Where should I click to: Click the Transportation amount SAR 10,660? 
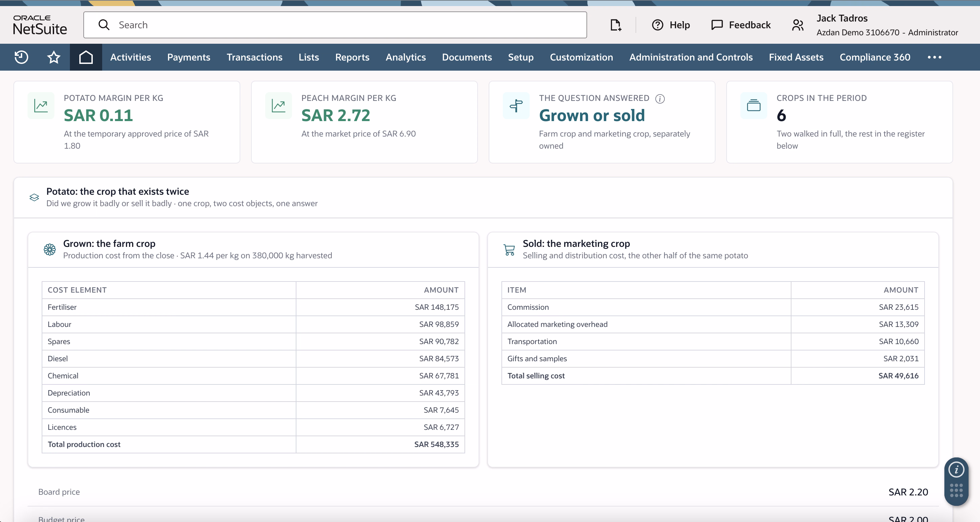point(899,341)
